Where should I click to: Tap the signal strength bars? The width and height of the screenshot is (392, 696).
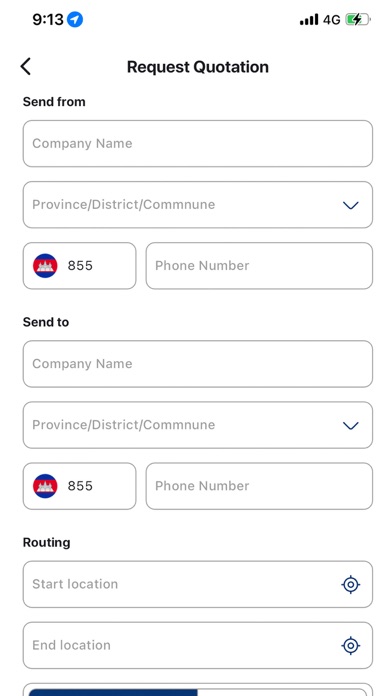tap(309, 20)
